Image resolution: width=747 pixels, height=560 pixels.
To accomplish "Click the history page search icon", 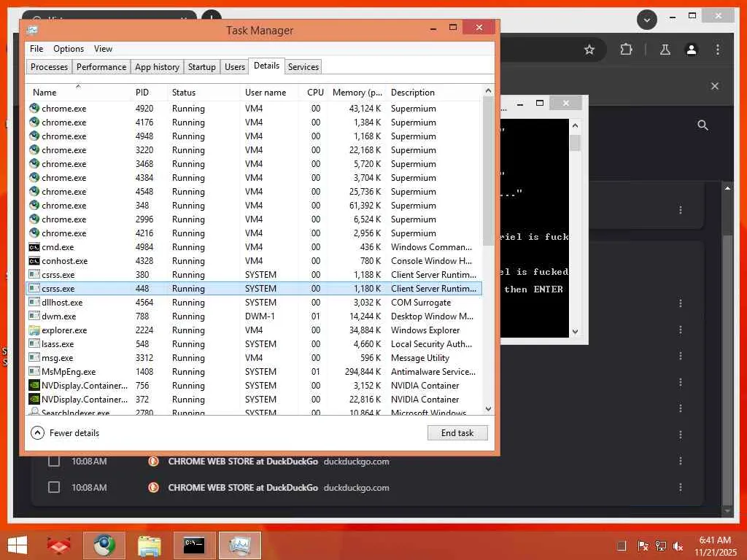I will coord(703,125).
